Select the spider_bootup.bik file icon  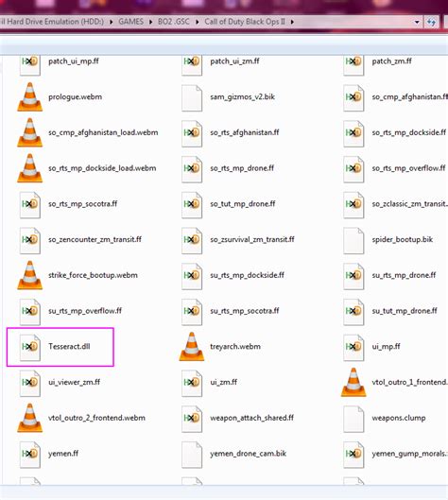point(353,241)
